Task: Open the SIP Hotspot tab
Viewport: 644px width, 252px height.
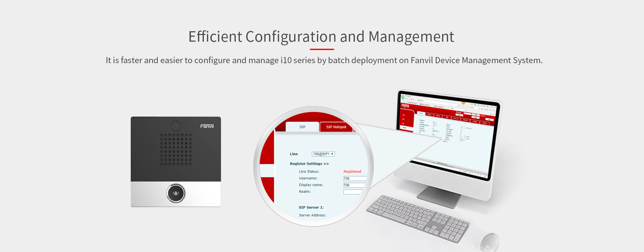Action: click(336, 127)
